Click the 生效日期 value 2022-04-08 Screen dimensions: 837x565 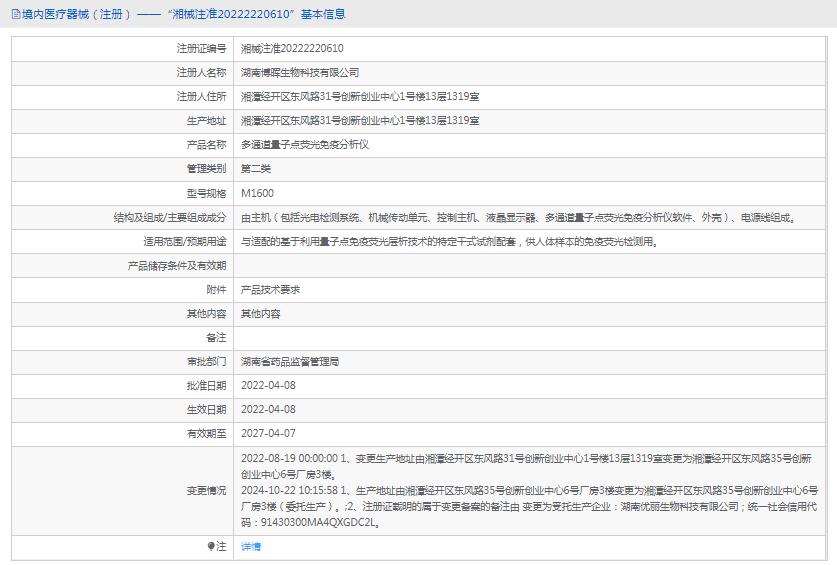point(268,410)
